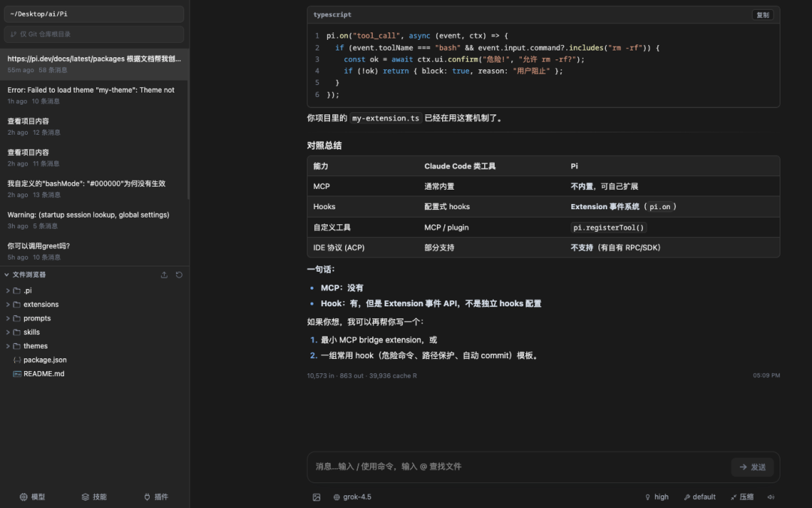The width and height of the screenshot is (812, 508).
Task: Open the 'Warning: (startup session lookup' conversation
Action: pos(94,220)
